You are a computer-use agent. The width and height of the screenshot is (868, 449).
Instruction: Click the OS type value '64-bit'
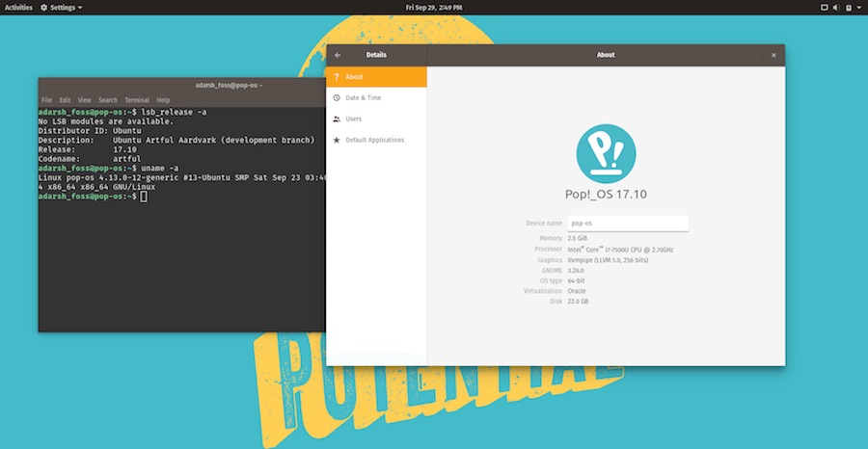coord(576,281)
